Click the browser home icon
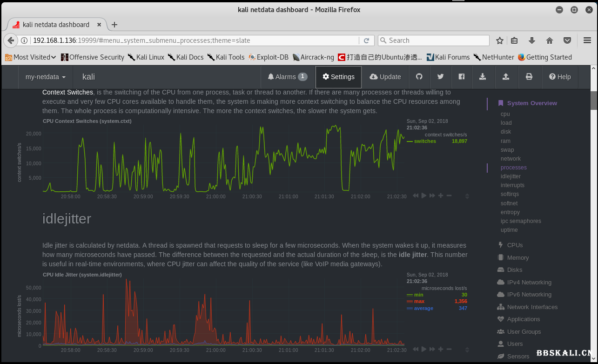 pos(550,40)
